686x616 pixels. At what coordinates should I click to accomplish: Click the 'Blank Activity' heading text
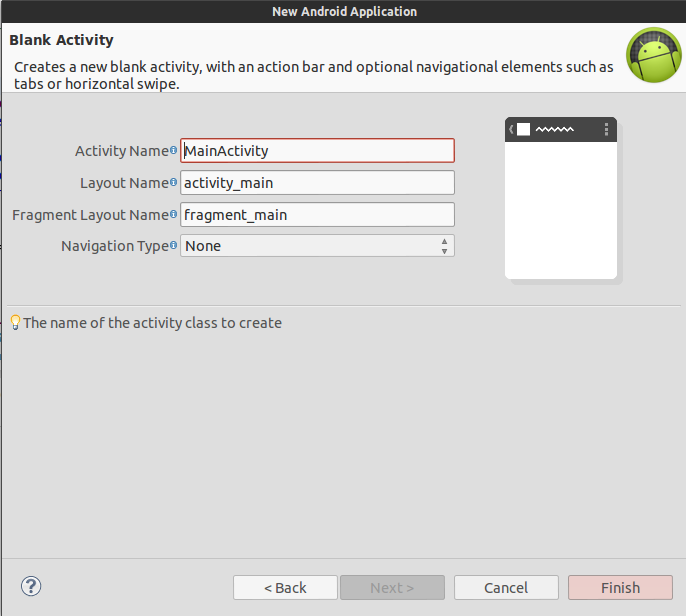[61, 40]
